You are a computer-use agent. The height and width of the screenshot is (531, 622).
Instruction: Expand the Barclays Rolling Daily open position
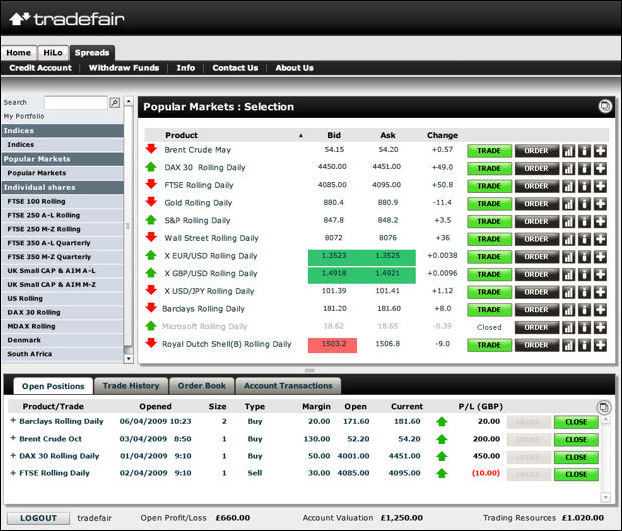(x=14, y=422)
